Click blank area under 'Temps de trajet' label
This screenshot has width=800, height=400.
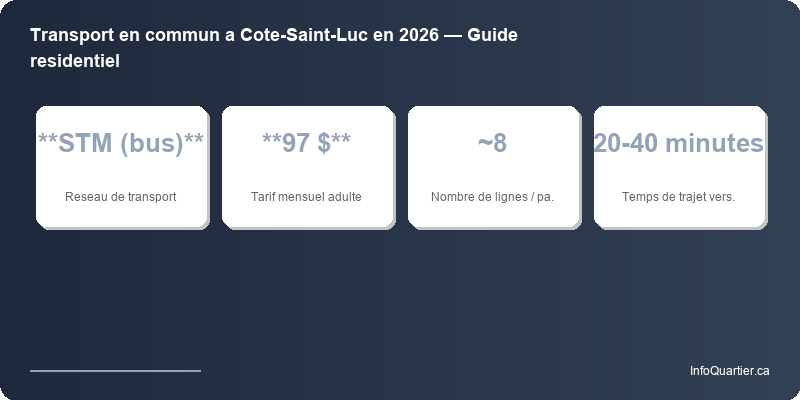pos(678,216)
